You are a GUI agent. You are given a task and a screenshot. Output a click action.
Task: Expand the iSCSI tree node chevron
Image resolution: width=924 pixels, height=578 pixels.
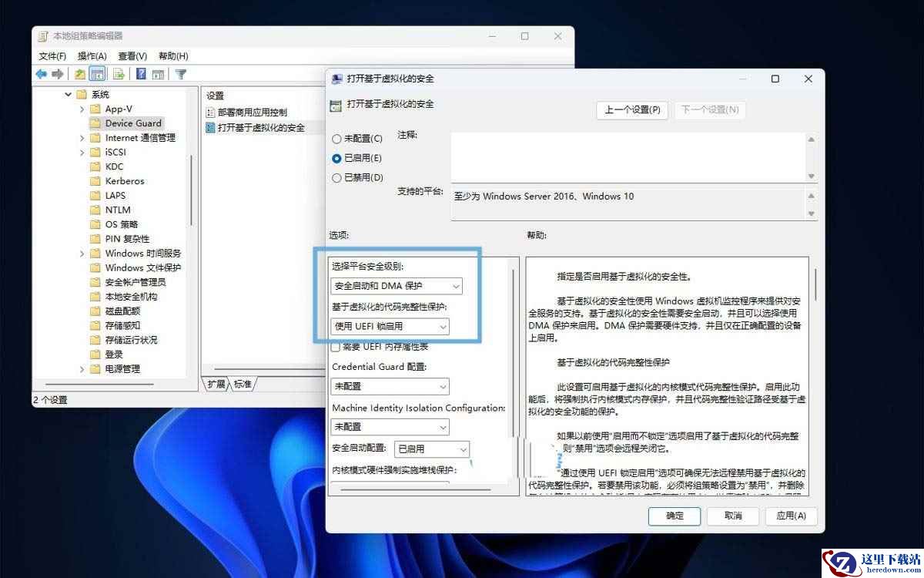click(x=82, y=152)
